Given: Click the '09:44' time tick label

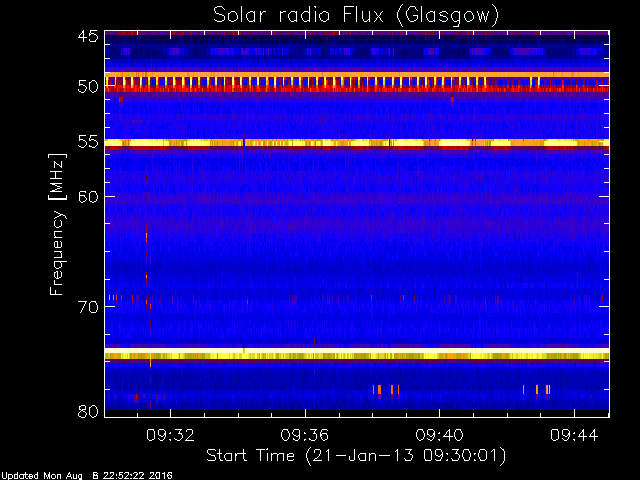Looking at the screenshot, I should click(x=574, y=435).
